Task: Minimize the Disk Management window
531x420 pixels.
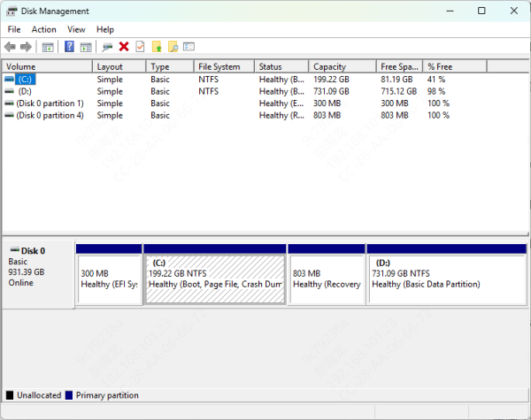Action: point(450,11)
